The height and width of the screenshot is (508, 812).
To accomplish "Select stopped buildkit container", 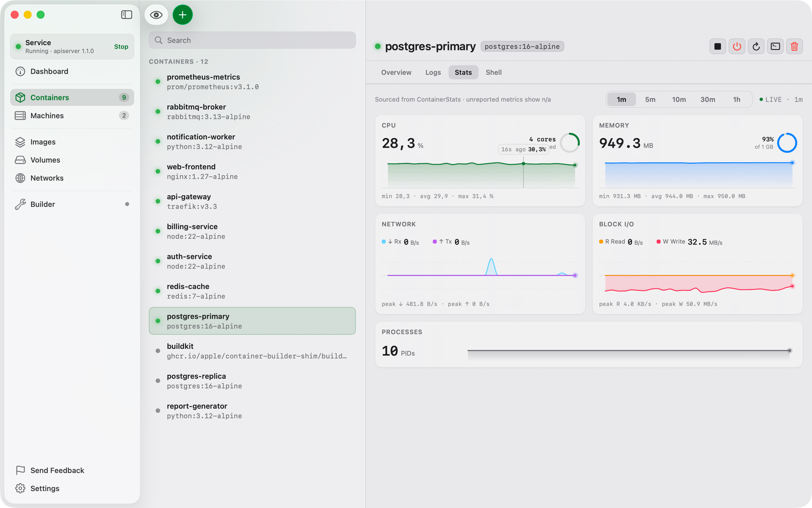I will (x=252, y=351).
